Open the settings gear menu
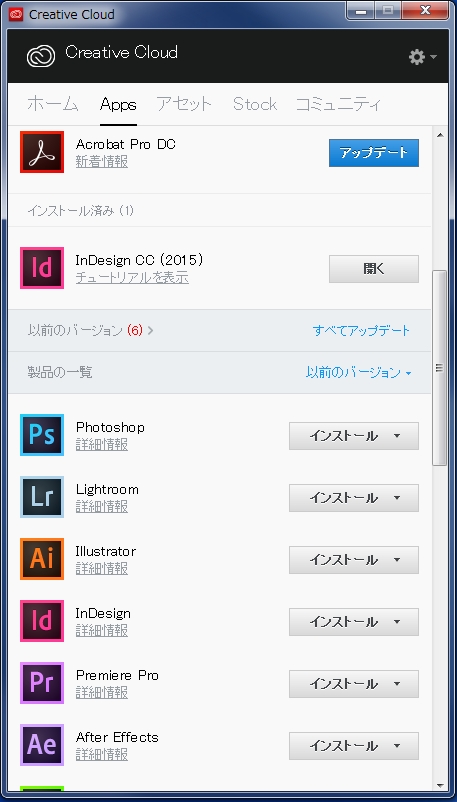The height and width of the screenshot is (802, 457). pyautogui.click(x=422, y=57)
